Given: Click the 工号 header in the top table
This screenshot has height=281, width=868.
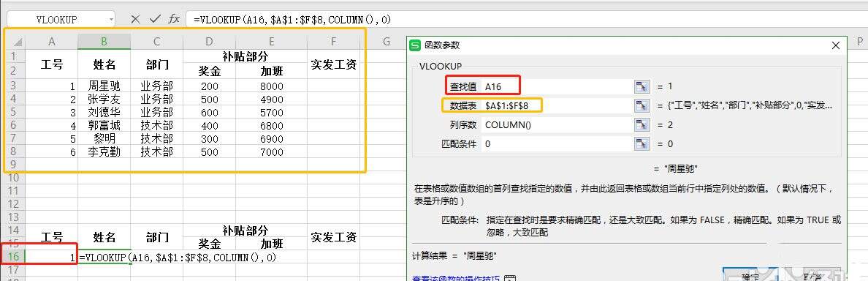Looking at the screenshot, I should click(x=51, y=64).
